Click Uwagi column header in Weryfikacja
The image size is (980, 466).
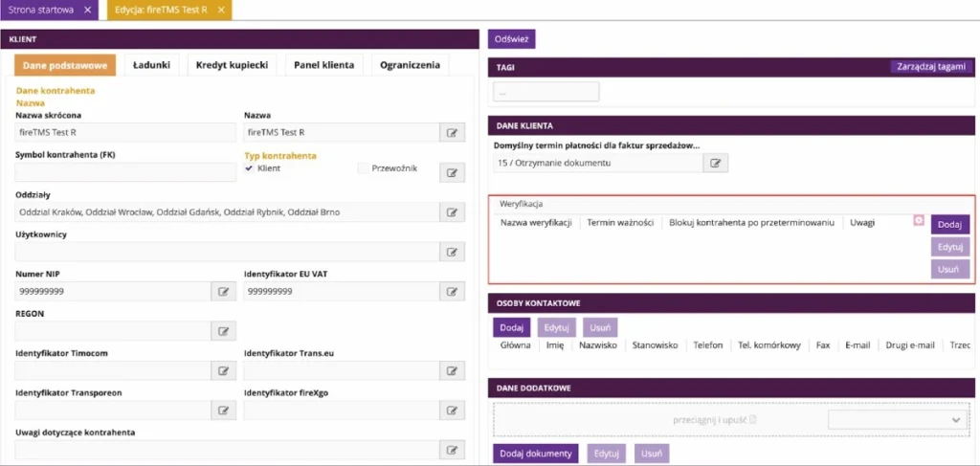tap(862, 223)
